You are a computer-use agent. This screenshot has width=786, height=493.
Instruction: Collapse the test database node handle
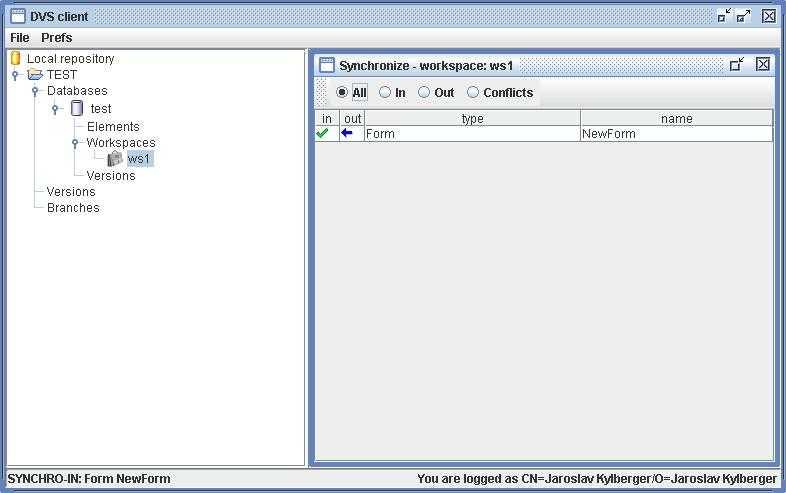(55, 109)
